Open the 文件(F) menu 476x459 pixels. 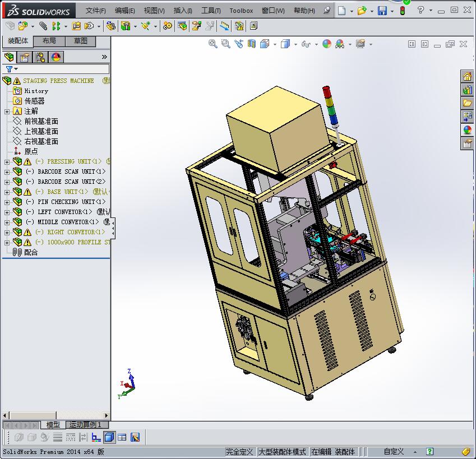[96, 11]
